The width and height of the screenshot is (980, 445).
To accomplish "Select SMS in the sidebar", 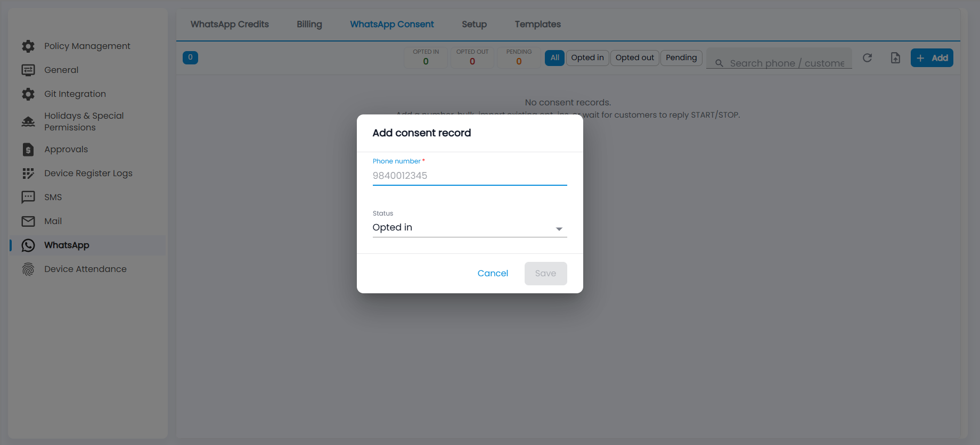I will click(53, 197).
